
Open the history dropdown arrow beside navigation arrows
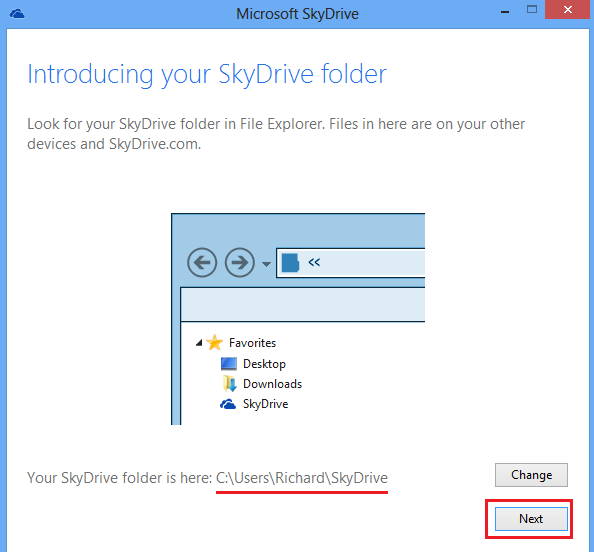pos(266,264)
